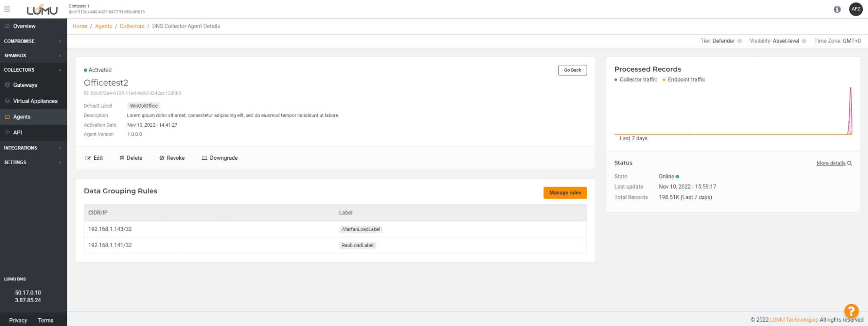Open the info icon in top bar
868x326 pixels.
837,9
